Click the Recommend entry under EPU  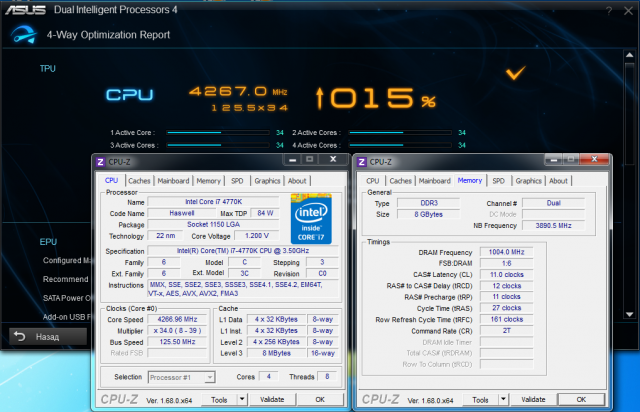point(65,279)
